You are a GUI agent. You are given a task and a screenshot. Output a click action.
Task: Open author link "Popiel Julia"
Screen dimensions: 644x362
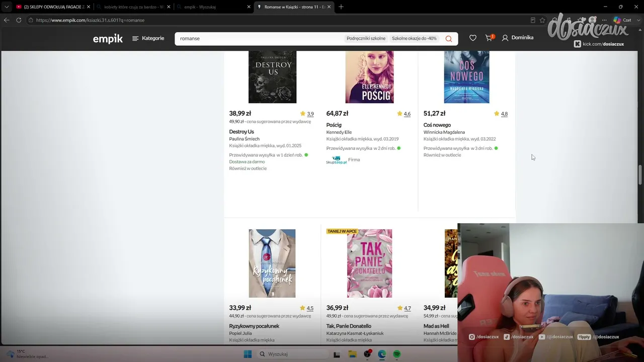click(240, 333)
